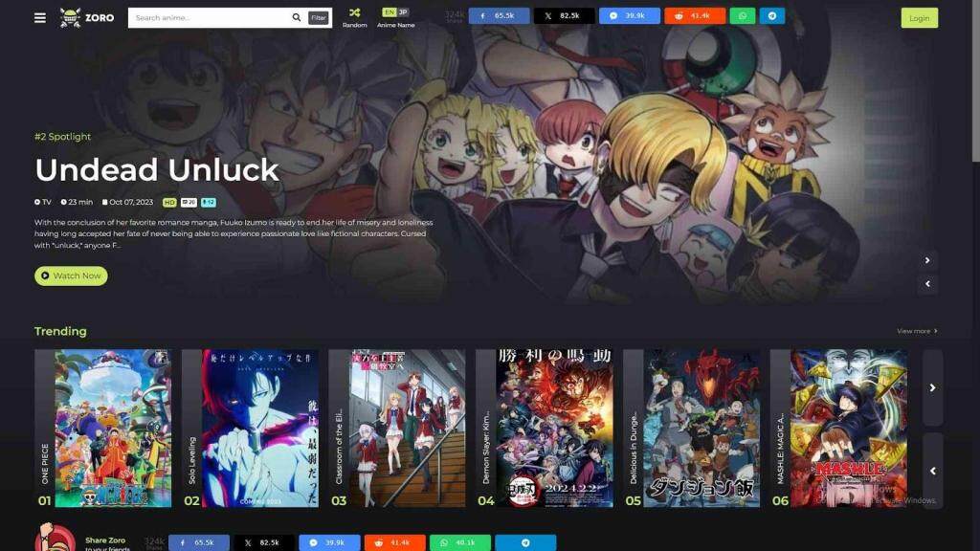Screen dimensions: 980x551
Task: Click the Login button
Action: click(x=919, y=17)
